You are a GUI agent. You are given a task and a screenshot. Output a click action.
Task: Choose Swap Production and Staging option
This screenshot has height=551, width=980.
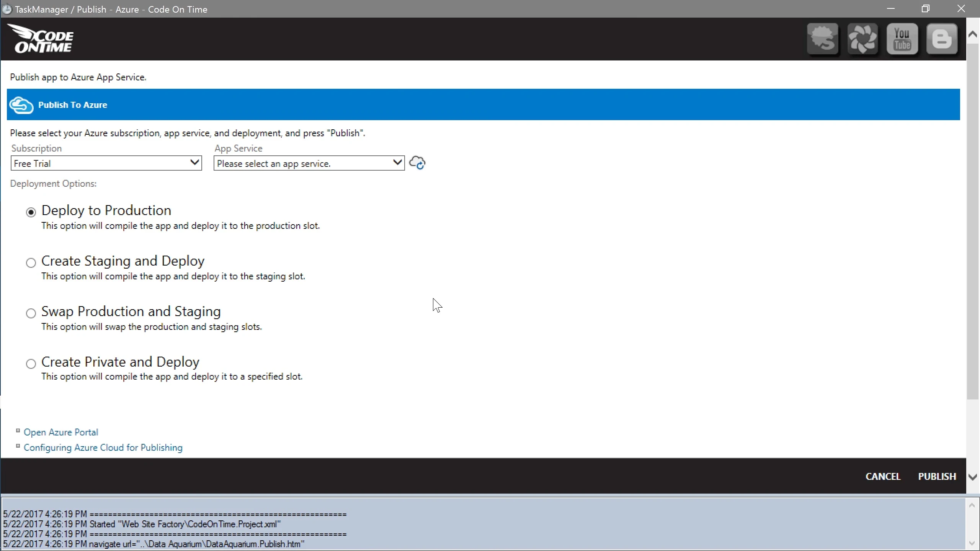[31, 313]
